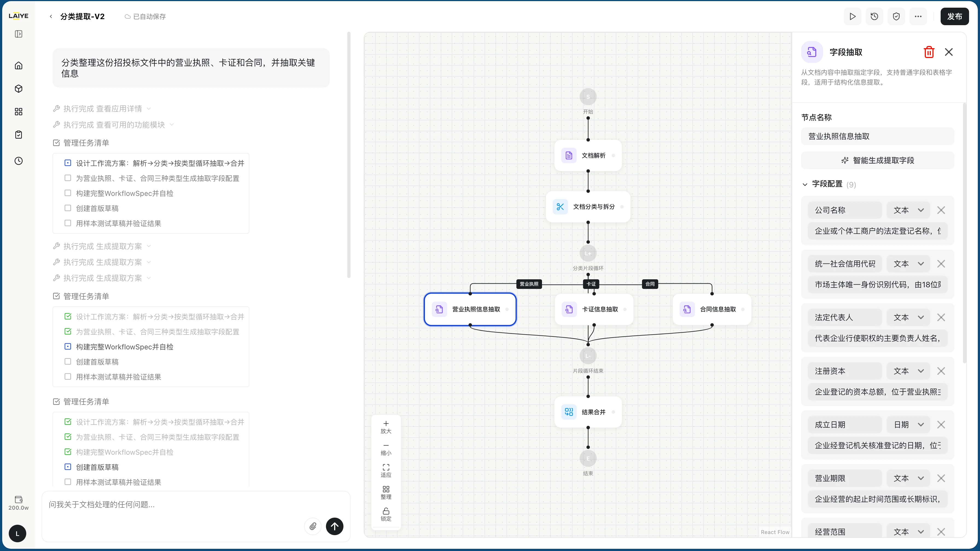Select the 营业执照信息抽取 node

[470, 309]
